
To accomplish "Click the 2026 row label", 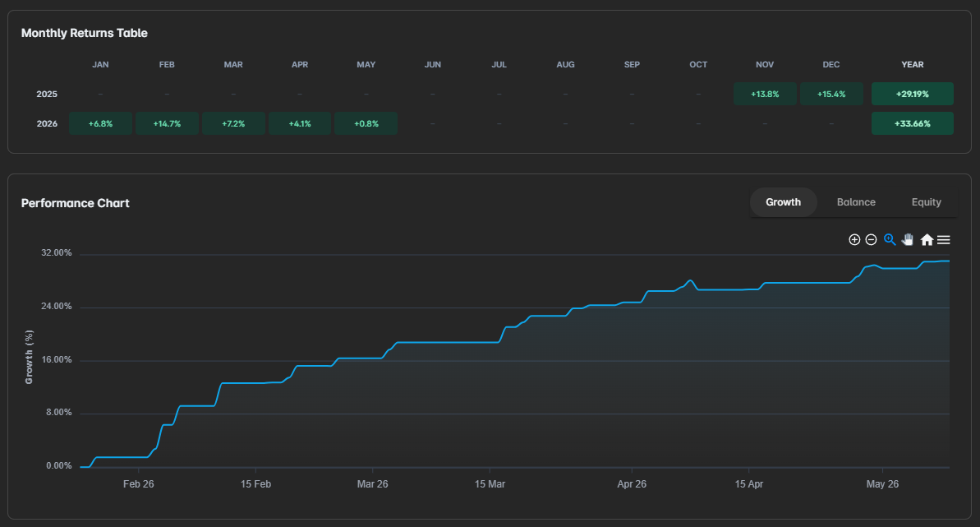I will [47, 123].
